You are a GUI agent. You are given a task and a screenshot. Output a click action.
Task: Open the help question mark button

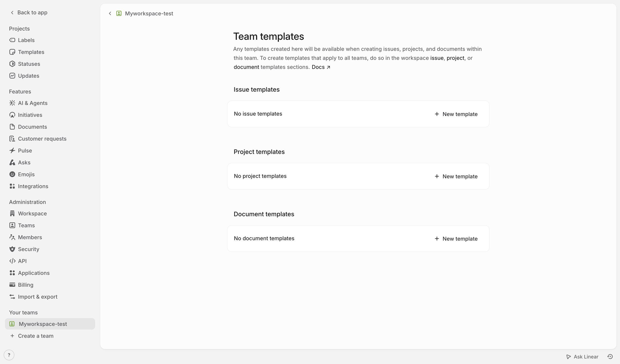coord(9,355)
